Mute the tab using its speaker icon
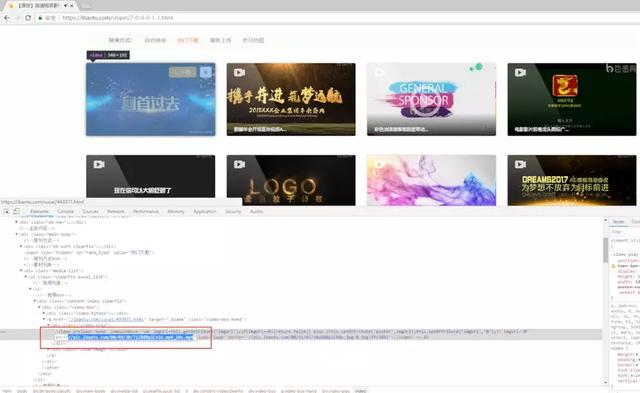The height and width of the screenshot is (393, 640). (66, 6)
